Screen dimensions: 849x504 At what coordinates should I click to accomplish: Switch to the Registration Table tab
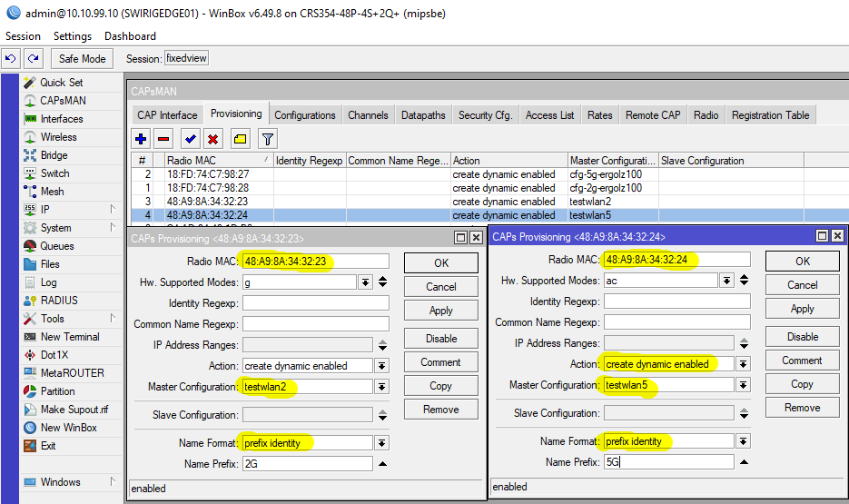[x=770, y=115]
